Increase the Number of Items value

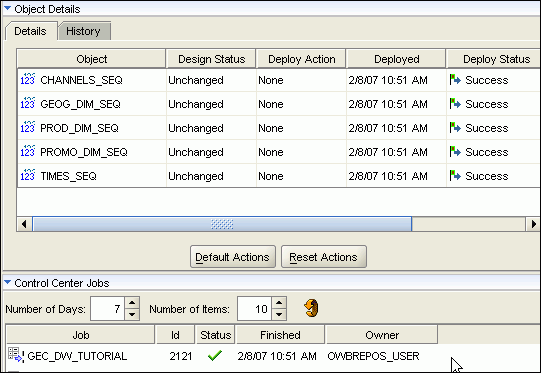[x=279, y=303]
